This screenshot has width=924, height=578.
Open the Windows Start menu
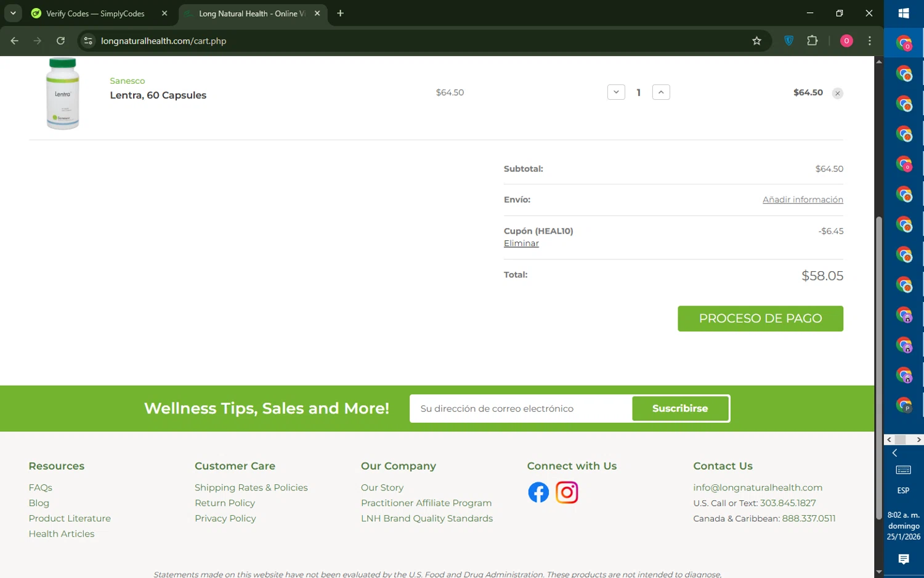pos(904,14)
